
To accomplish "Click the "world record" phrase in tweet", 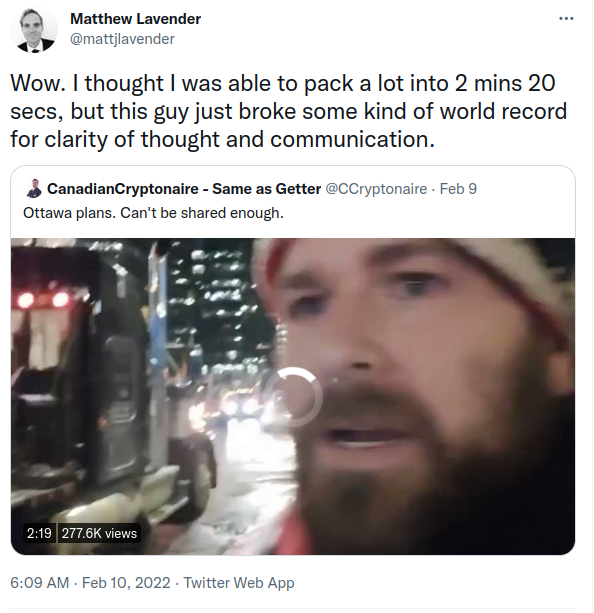I will [x=503, y=111].
